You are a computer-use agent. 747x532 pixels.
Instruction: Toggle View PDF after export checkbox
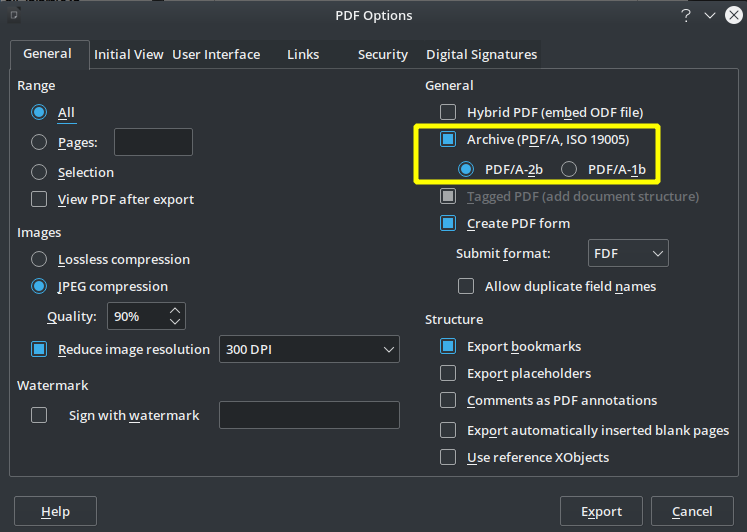click(39, 199)
